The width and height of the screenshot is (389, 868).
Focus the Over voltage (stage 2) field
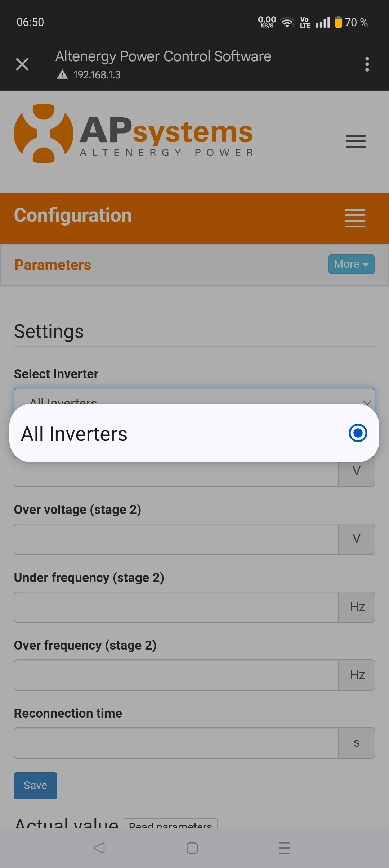click(176, 539)
